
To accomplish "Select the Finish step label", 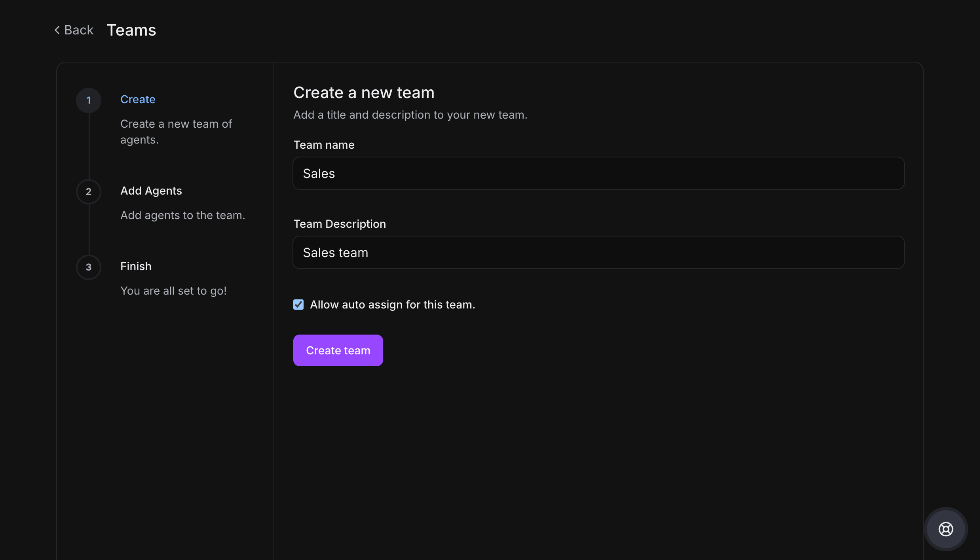I will (x=136, y=266).
